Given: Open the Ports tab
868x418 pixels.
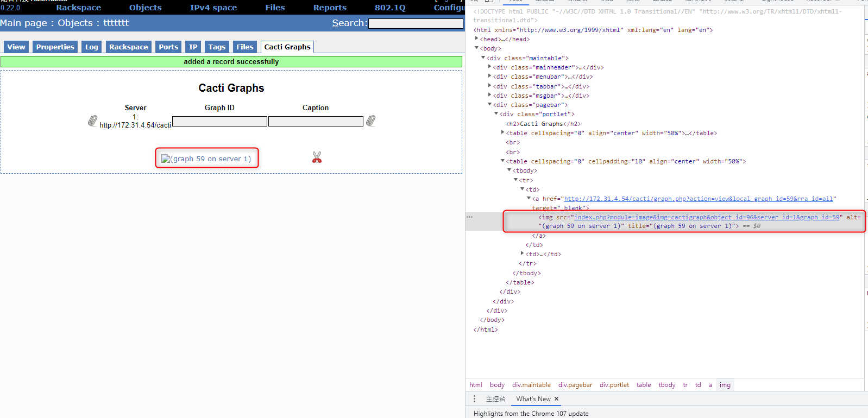Looking at the screenshot, I should (x=168, y=47).
